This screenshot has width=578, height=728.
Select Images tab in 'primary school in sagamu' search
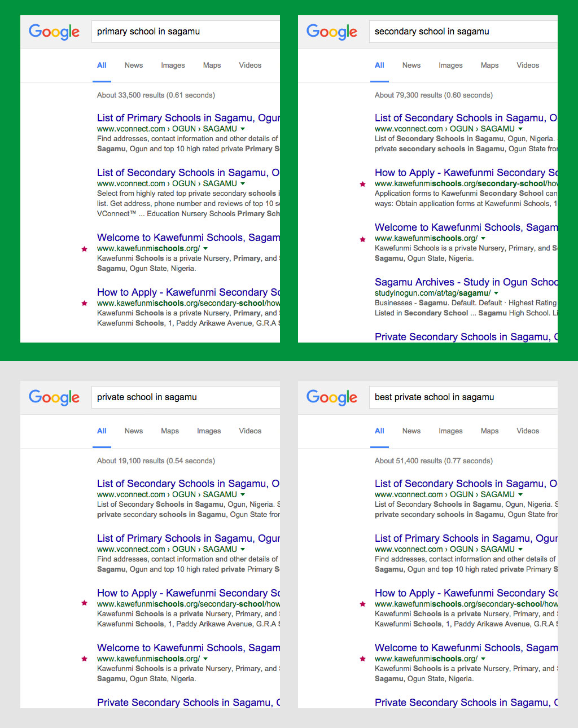173,65
